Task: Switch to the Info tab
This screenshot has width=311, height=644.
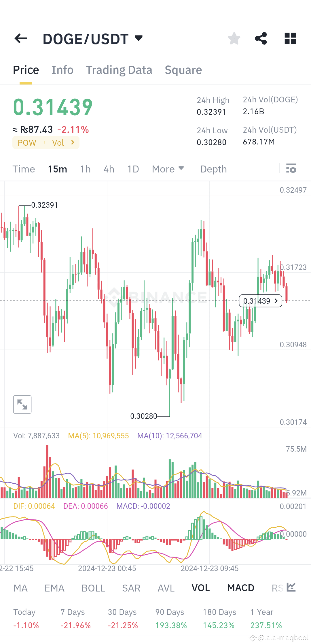Action: point(62,70)
